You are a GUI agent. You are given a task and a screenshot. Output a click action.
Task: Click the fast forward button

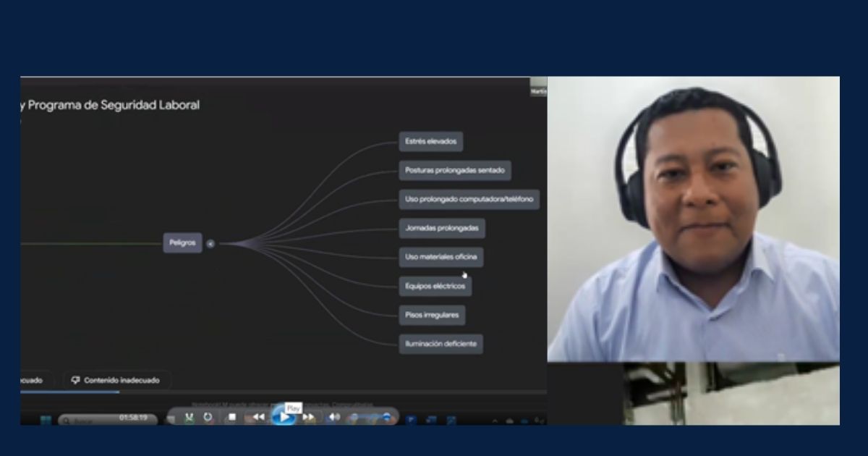(x=309, y=417)
